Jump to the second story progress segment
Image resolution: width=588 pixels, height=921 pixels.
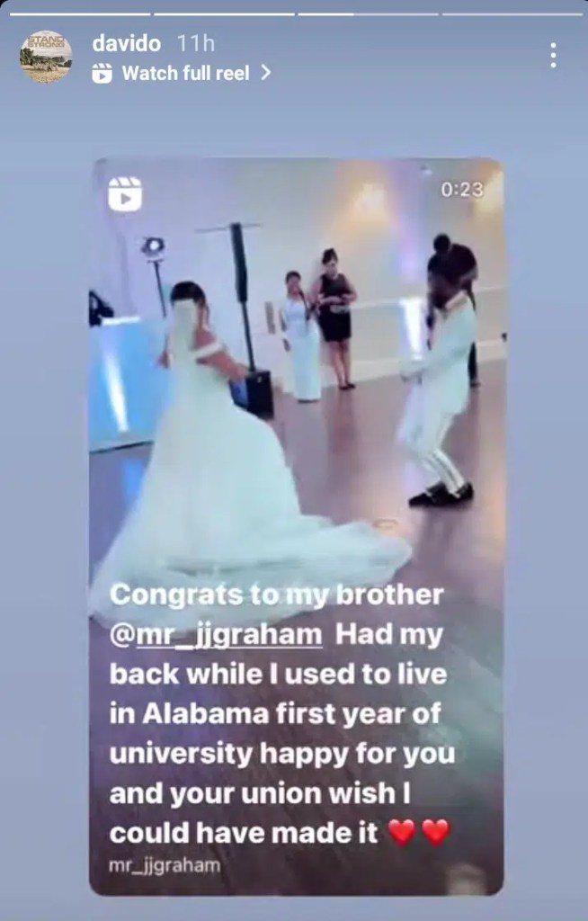coord(224,13)
